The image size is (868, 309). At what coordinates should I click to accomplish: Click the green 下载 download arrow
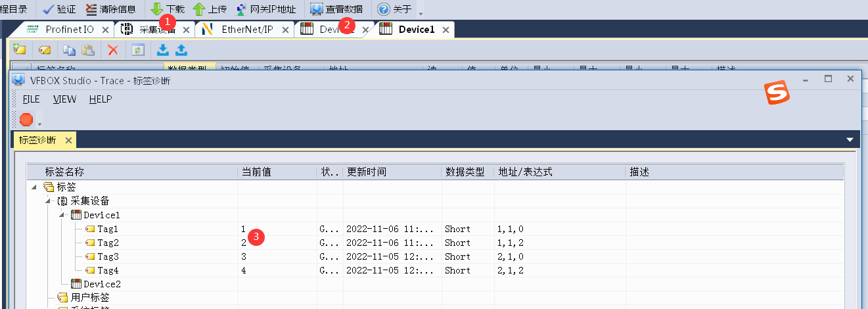[x=158, y=9]
